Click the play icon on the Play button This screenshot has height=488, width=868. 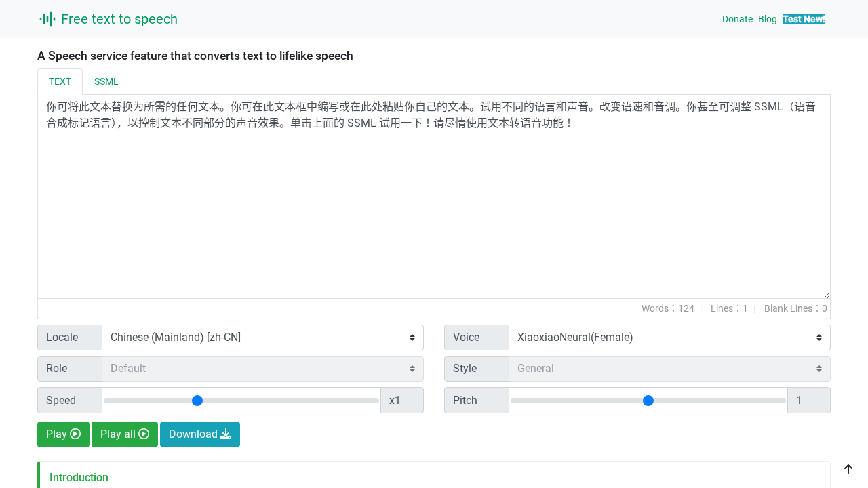click(75, 434)
